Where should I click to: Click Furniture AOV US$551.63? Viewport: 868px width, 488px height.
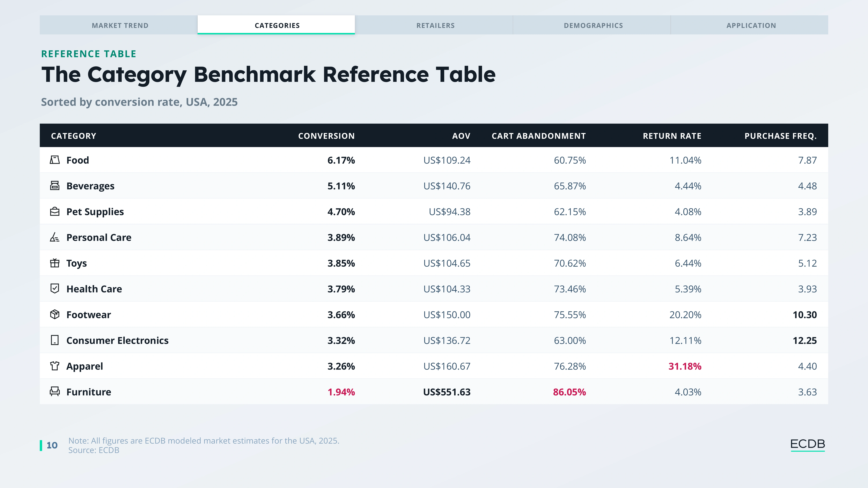(x=447, y=392)
